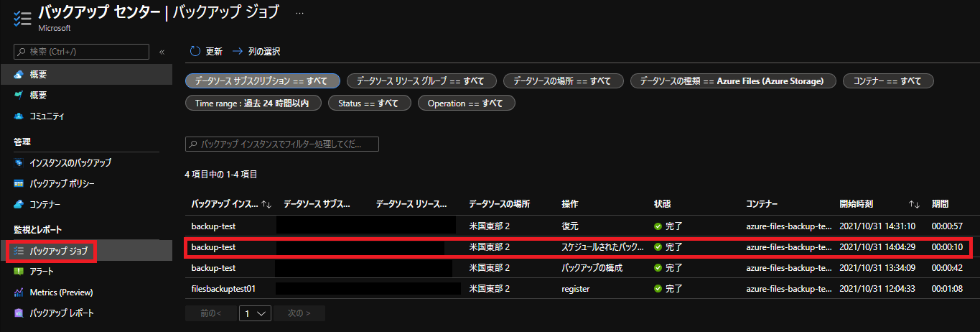Focus the backup instance filter field
This screenshot has width=980, height=332.
tap(282, 144)
